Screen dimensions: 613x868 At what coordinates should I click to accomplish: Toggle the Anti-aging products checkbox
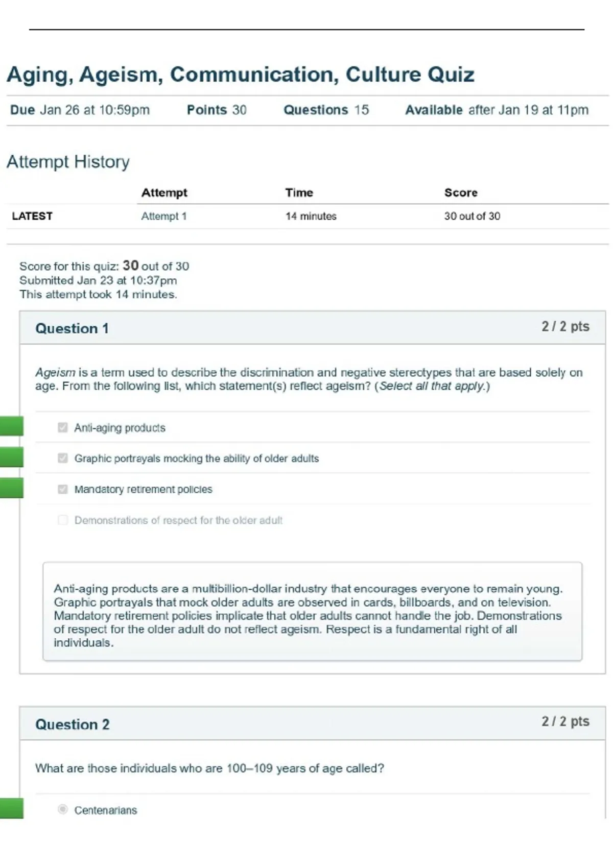pos(63,427)
